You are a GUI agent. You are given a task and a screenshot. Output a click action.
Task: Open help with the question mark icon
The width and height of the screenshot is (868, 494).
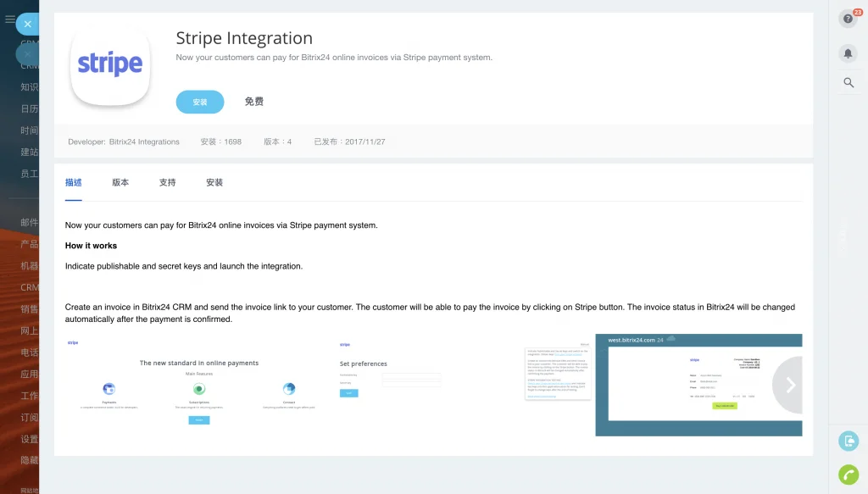click(848, 19)
